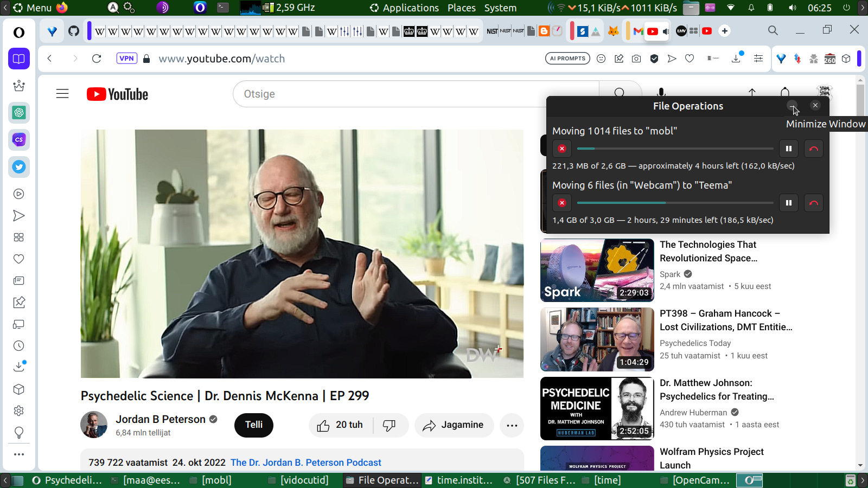Expand the Opera sidebar three-dots menu
This screenshot has width=868, height=488.
[x=19, y=454]
